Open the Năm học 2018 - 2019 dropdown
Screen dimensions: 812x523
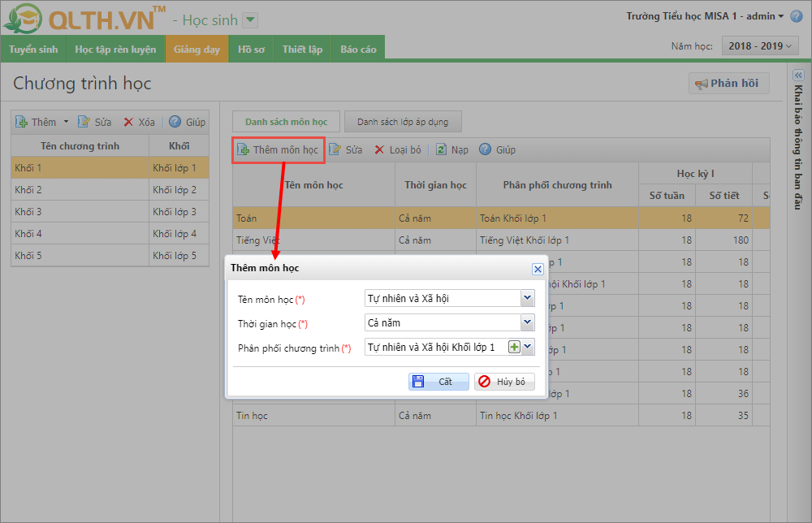[x=760, y=46]
